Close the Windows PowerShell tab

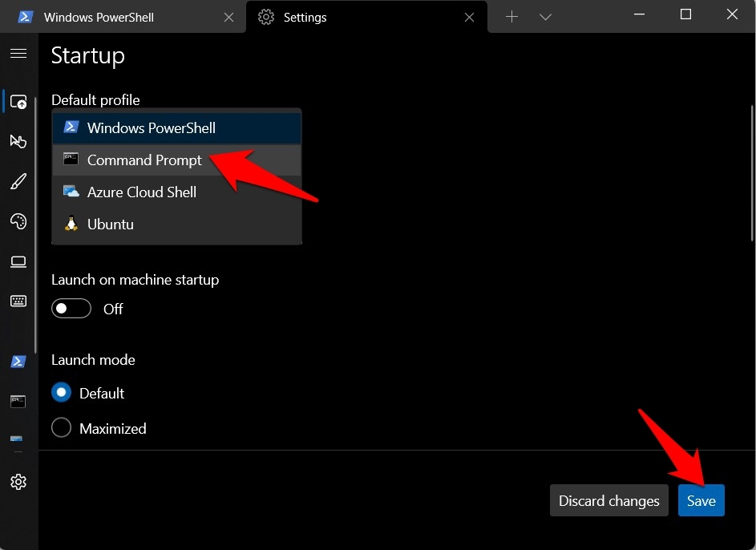(229, 18)
